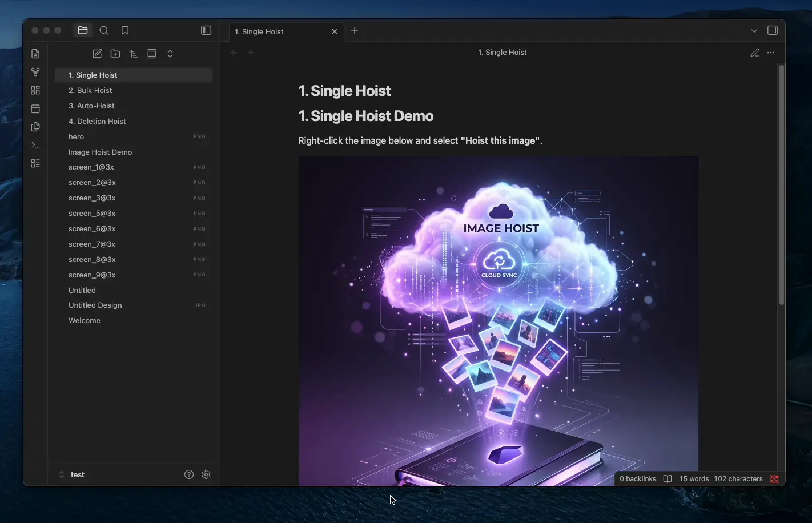Open the 3. Auto-Hoist note
812x523 pixels.
[x=134, y=106]
